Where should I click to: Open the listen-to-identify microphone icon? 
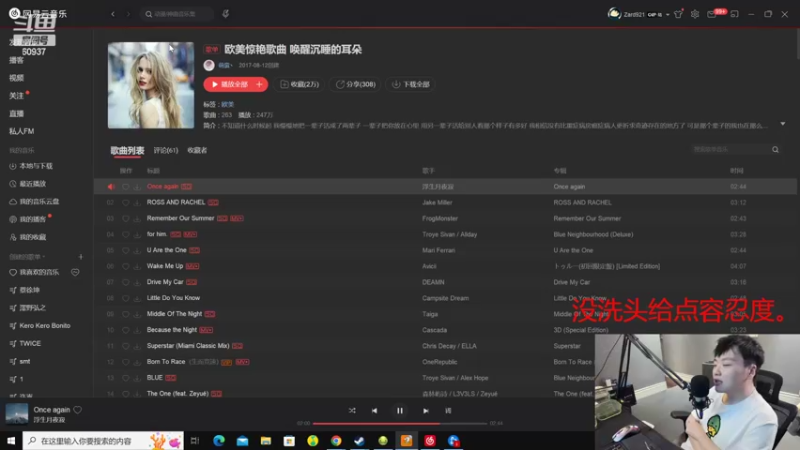click(226, 14)
